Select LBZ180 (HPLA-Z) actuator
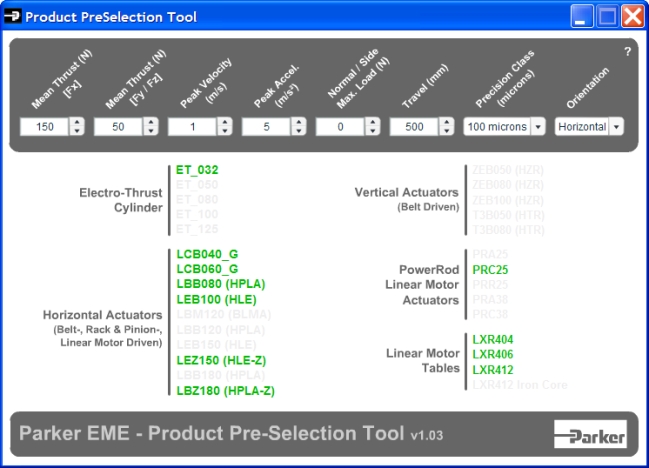This screenshot has width=649, height=468. tap(226, 391)
